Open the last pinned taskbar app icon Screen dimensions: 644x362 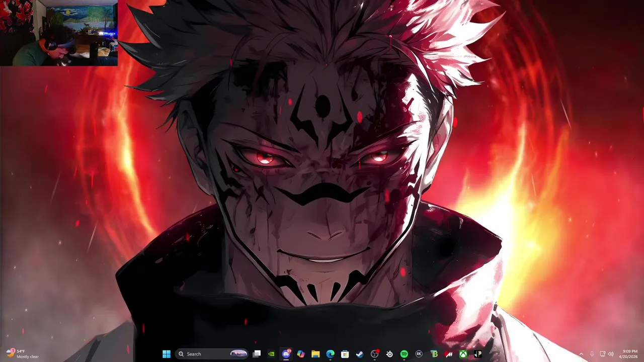477,354
